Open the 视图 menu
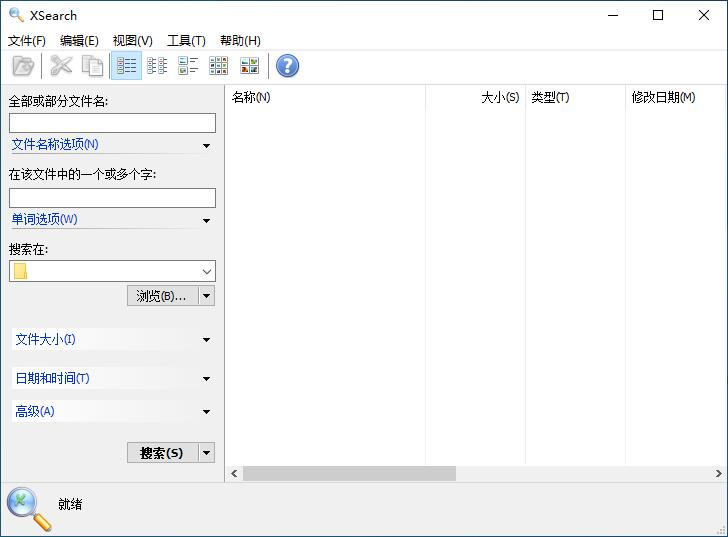Screen dimensions: 728x537 click(x=132, y=41)
